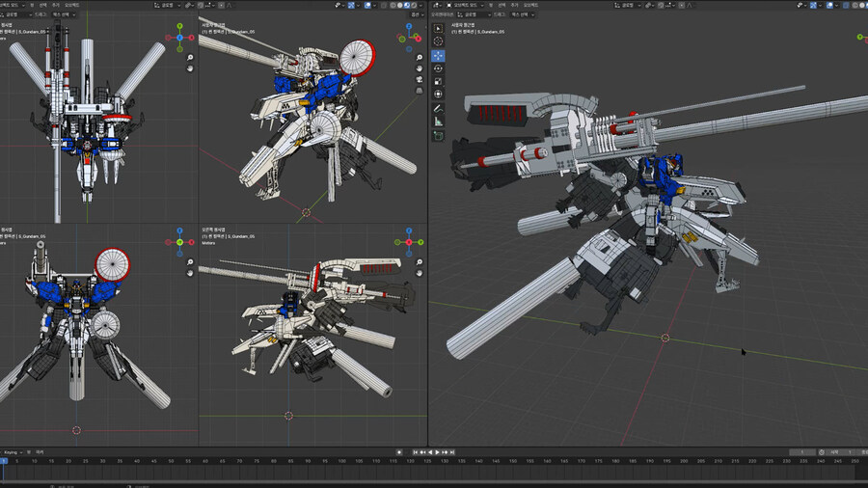868x488 pixels.
Task: Click zoom magnifier gizmo in top-left viewport
Action: pos(190,58)
